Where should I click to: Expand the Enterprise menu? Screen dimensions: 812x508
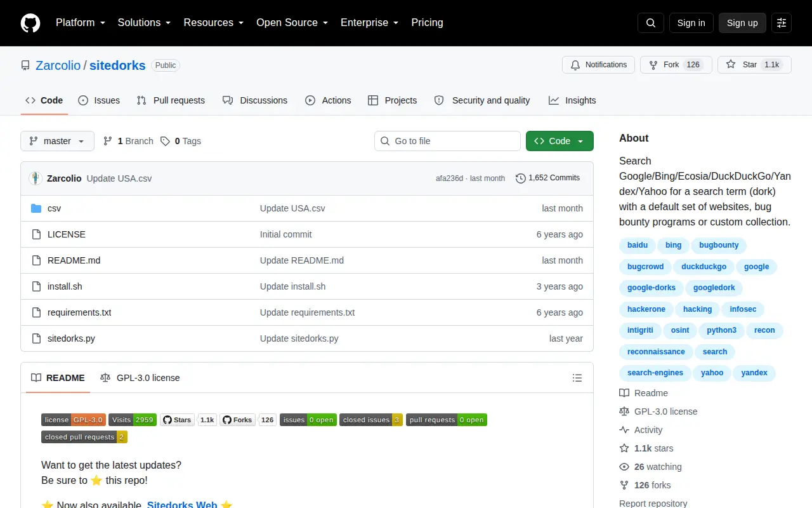pos(369,23)
